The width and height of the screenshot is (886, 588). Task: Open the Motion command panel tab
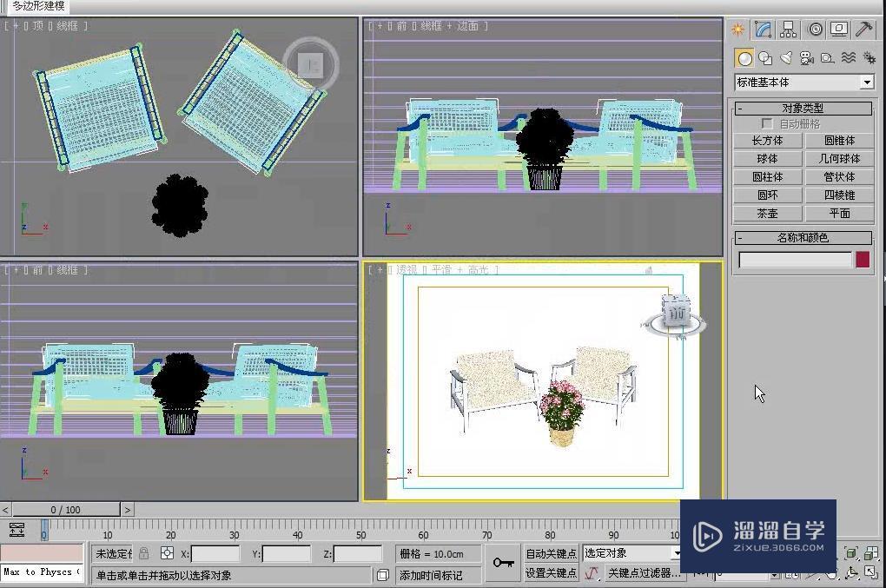[x=815, y=30]
